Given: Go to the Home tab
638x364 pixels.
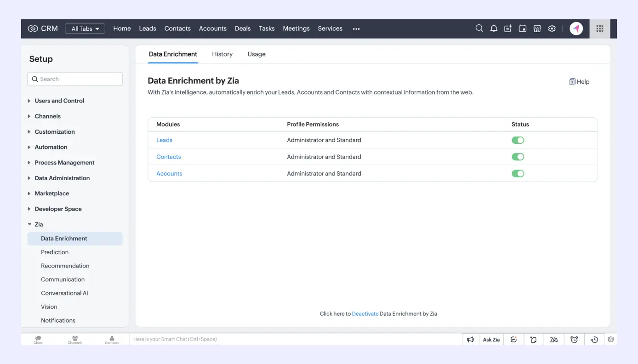Looking at the screenshot, I should click(x=122, y=28).
